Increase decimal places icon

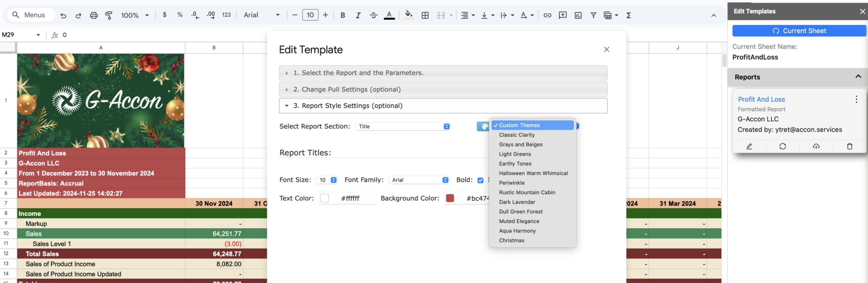coord(211,15)
